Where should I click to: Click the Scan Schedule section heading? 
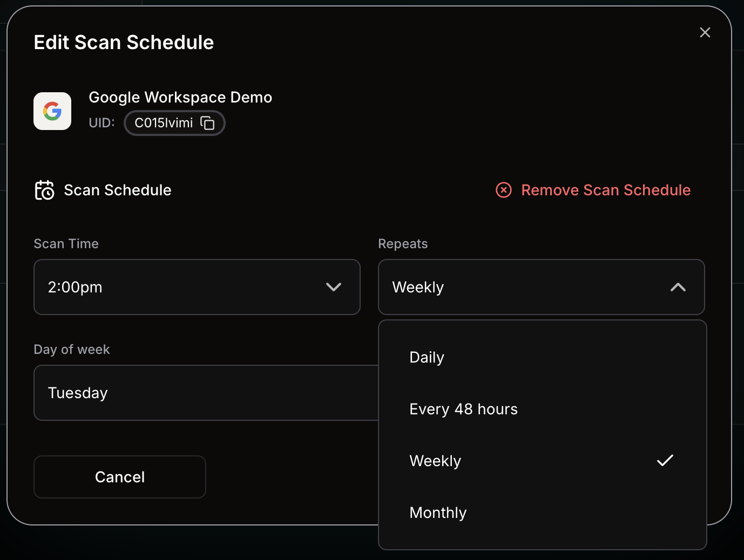(x=117, y=190)
